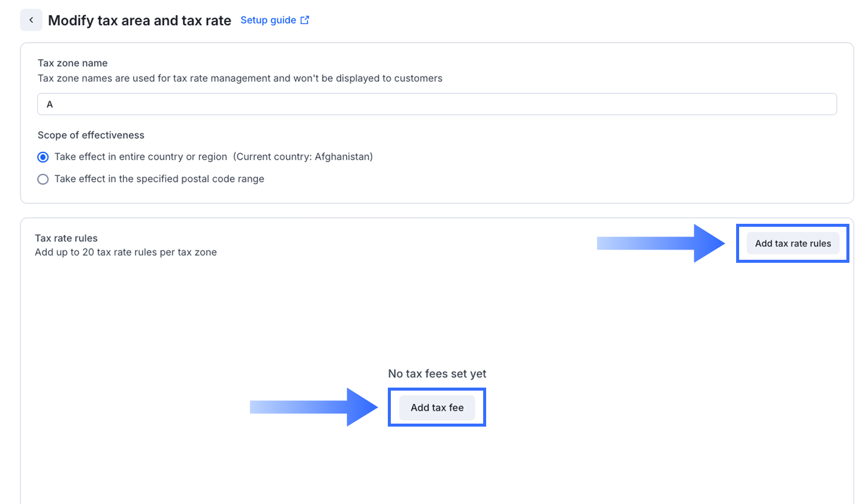The height and width of the screenshot is (504, 868).
Task: Click the 'Current country: Afghanistan' text
Action: point(303,157)
